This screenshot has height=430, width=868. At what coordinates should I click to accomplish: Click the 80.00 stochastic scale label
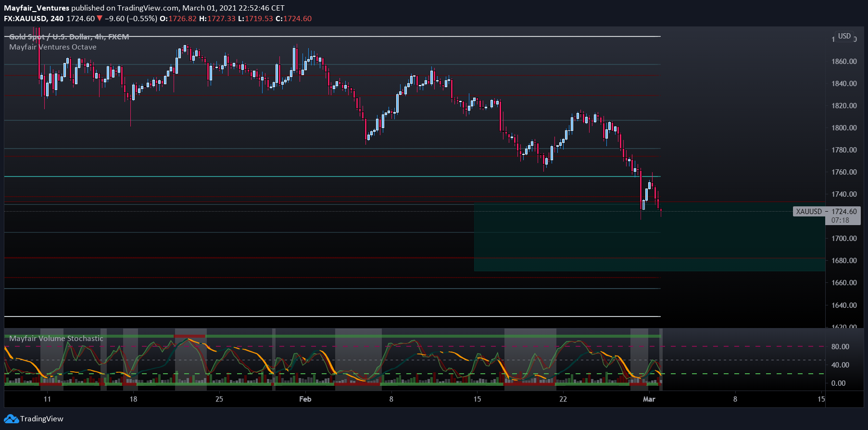[841, 347]
